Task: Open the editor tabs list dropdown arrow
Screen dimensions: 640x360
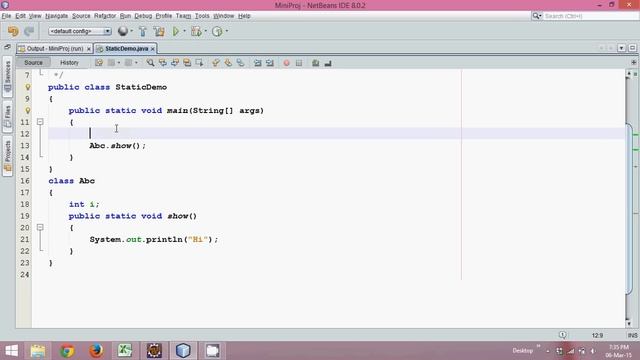Action: [621, 48]
